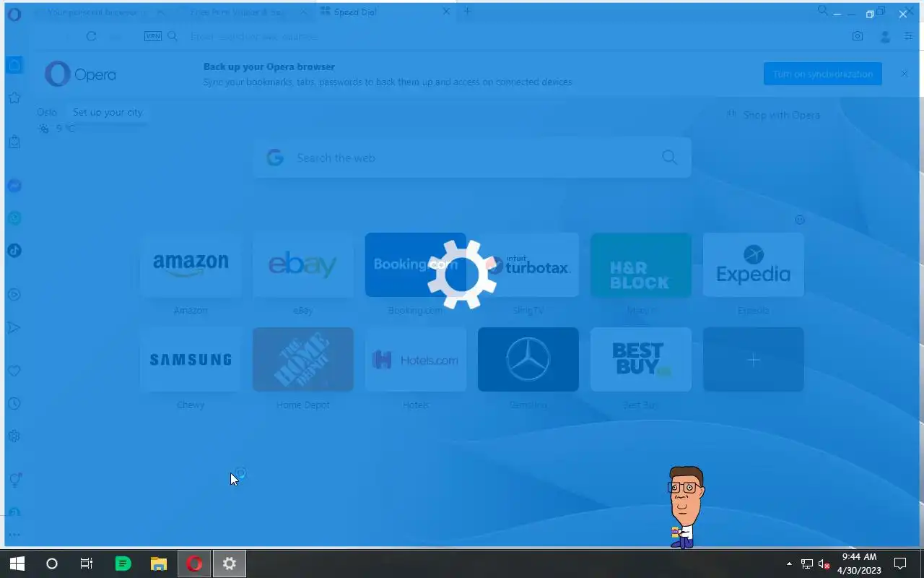
Task: Open Task View on the taskbar
Action: click(x=87, y=564)
